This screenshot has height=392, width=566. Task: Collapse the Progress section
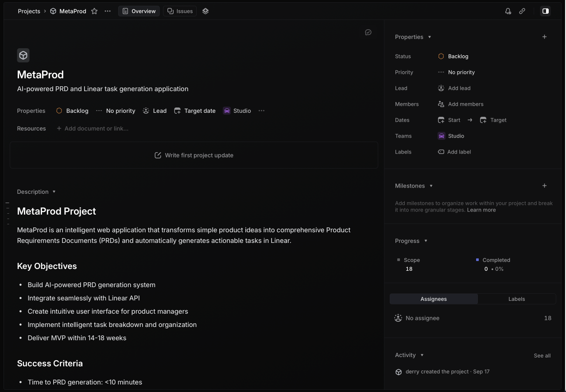(x=411, y=241)
